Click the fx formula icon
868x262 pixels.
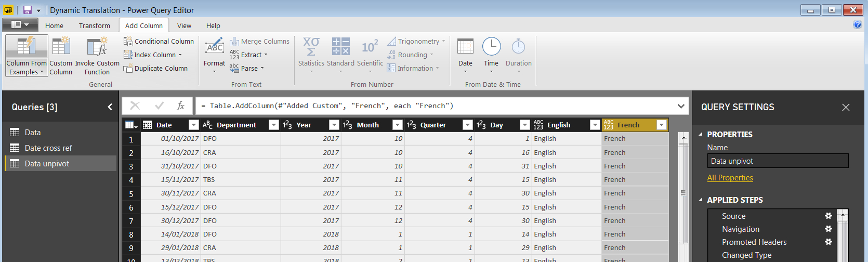coord(180,106)
